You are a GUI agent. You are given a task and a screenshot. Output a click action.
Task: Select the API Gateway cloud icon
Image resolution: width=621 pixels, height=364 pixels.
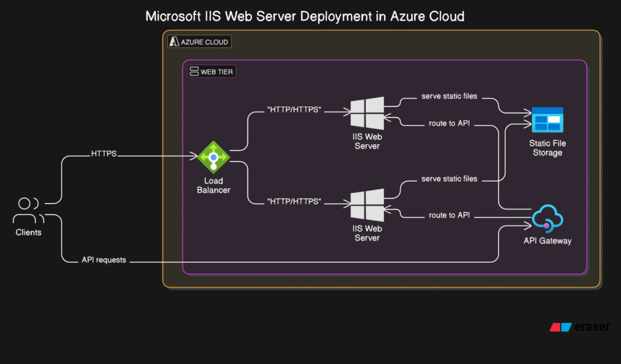coord(548,217)
